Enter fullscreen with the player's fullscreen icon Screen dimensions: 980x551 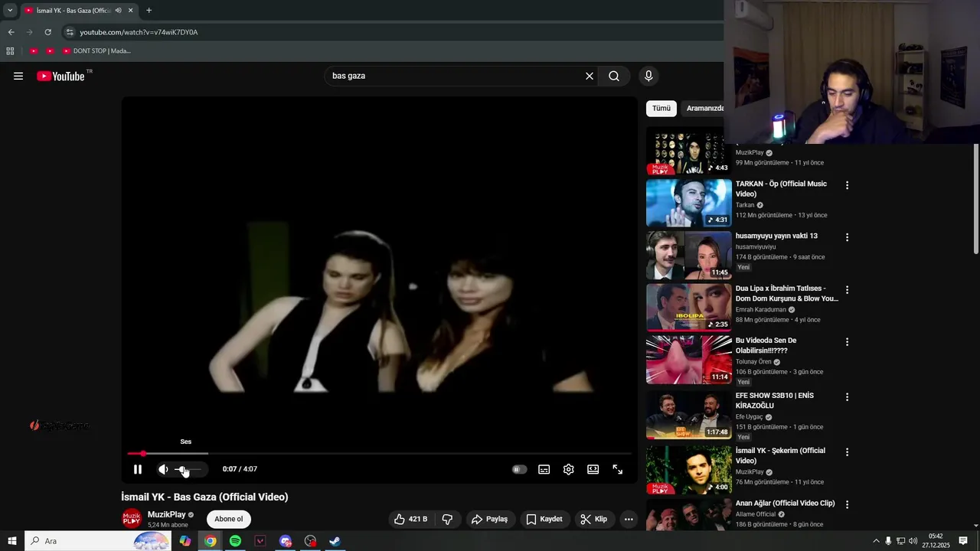click(617, 469)
